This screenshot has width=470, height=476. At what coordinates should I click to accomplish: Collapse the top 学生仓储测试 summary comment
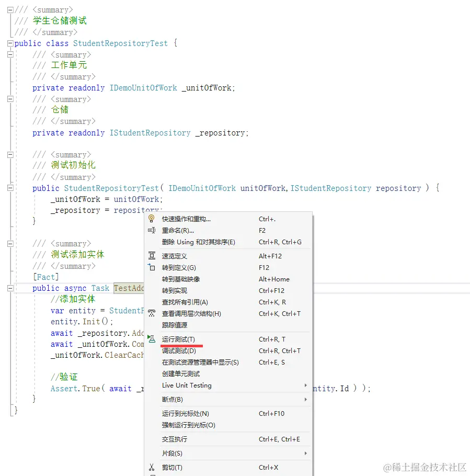pos(10,10)
